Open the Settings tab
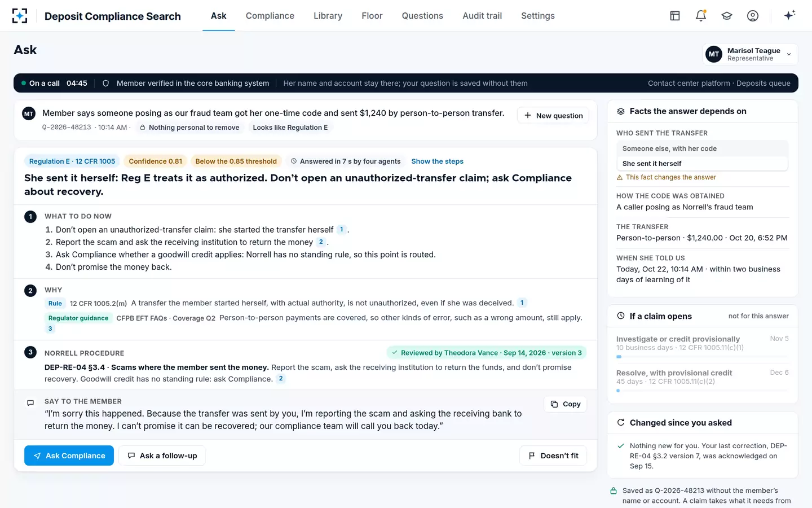The height and width of the screenshot is (508, 812). click(538, 16)
